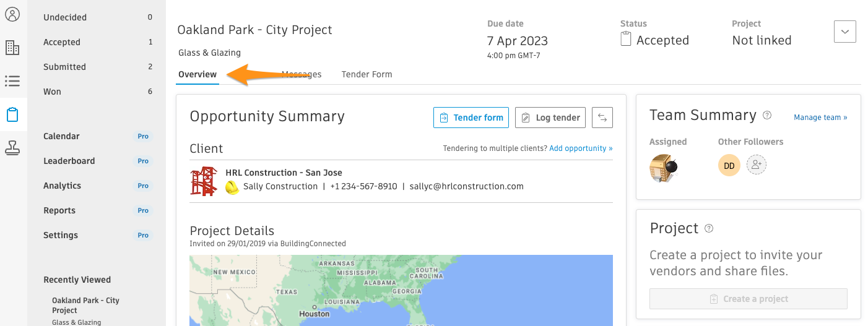Click the add follower icon
Viewport: 868px width, 326px height.
coord(757,165)
